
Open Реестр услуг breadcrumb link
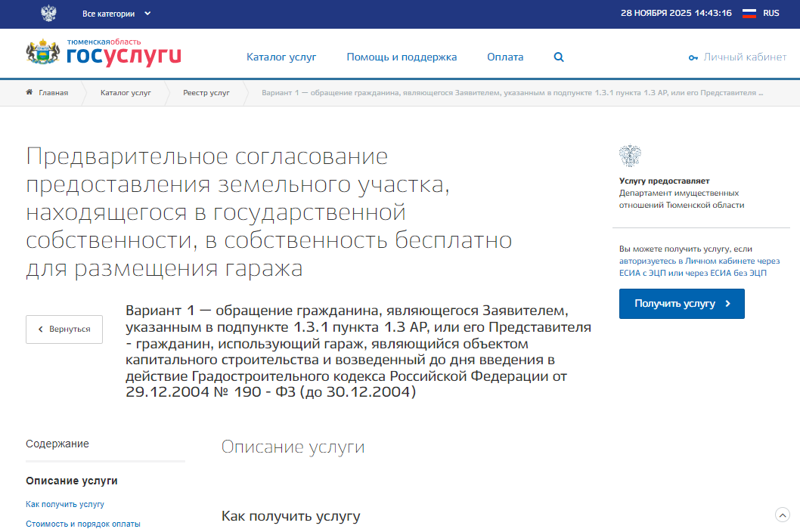coord(206,93)
